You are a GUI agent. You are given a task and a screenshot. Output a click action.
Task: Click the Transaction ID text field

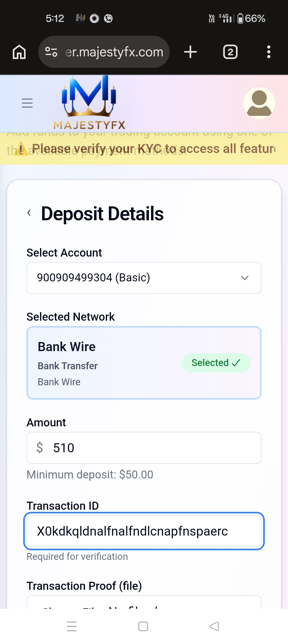[x=144, y=531]
